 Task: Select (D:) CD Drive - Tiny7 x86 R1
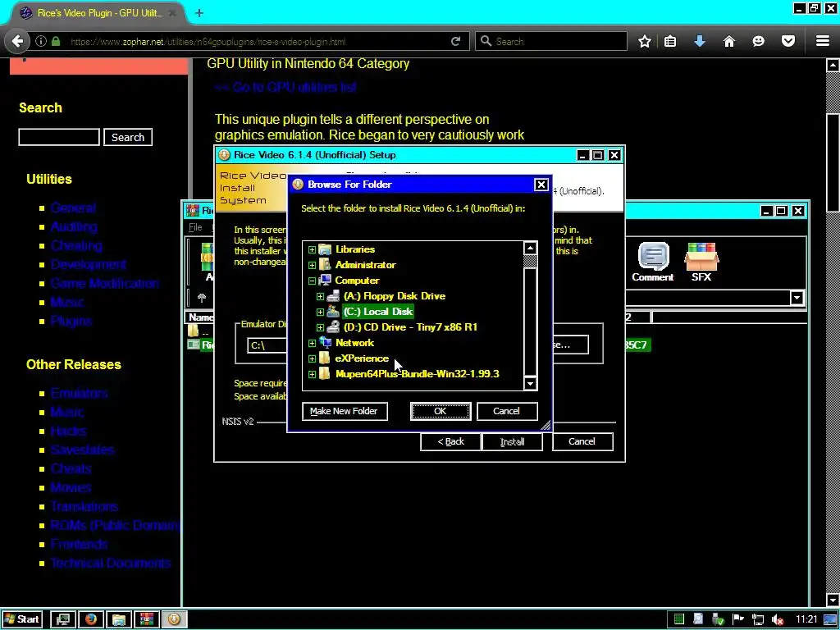pos(410,326)
